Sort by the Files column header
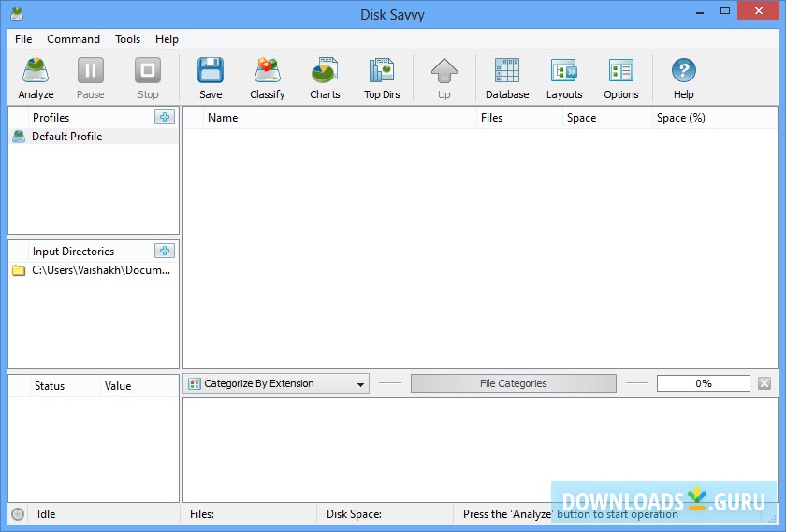Screen dimensions: 786x532 click(x=519, y=118)
